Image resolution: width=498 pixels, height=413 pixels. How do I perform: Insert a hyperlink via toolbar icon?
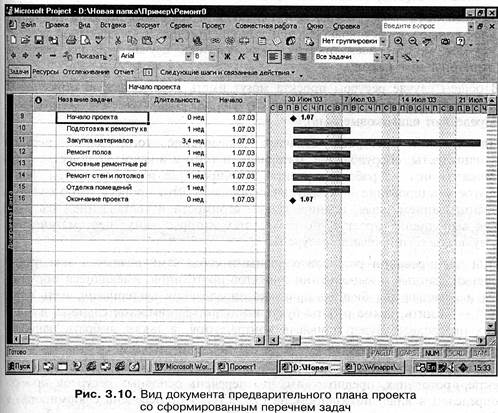tap(198, 41)
